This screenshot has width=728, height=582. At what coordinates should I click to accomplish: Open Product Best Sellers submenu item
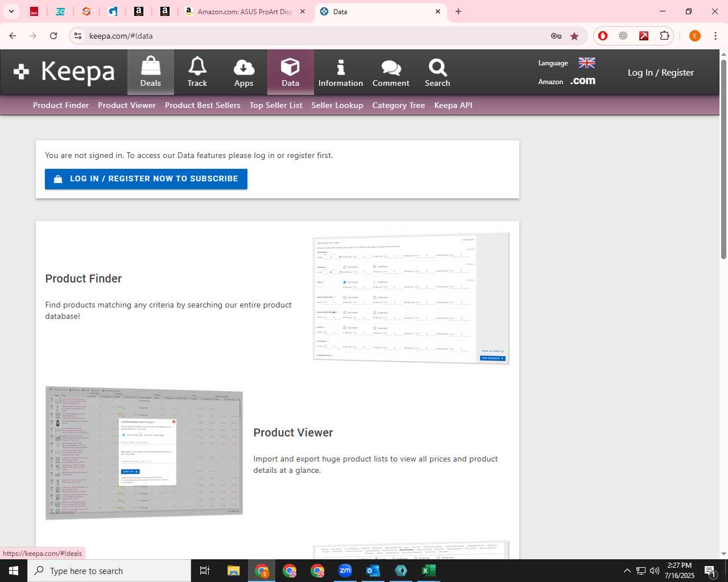[x=202, y=105]
